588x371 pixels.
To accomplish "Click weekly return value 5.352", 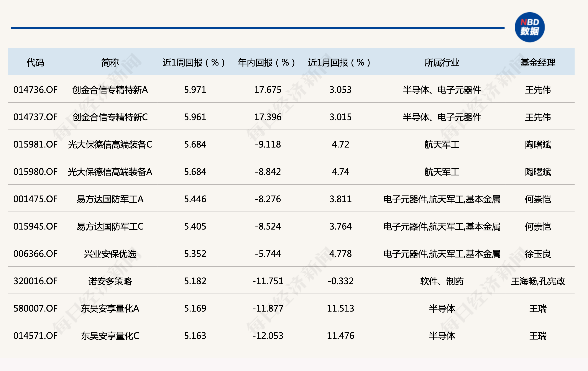I will pos(195,254).
